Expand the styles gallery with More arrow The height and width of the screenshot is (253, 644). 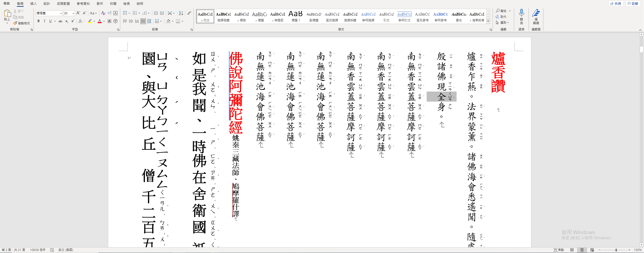click(488, 22)
